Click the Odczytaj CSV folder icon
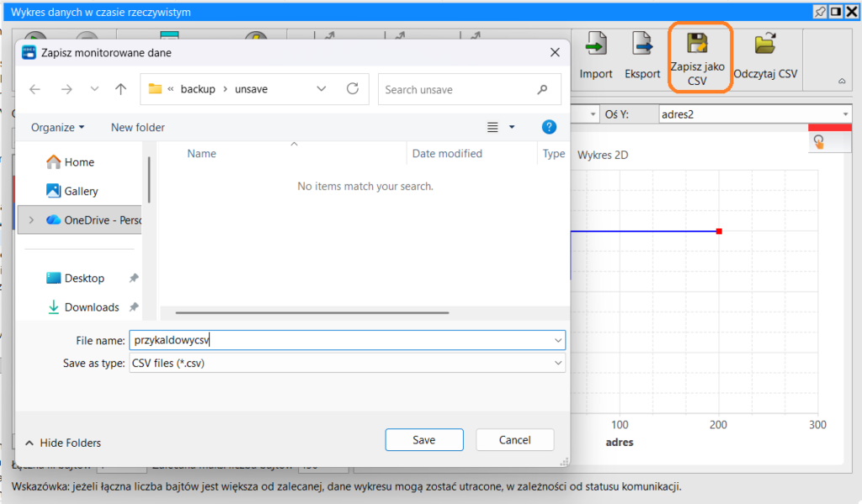This screenshot has height=504, width=862. (765, 43)
